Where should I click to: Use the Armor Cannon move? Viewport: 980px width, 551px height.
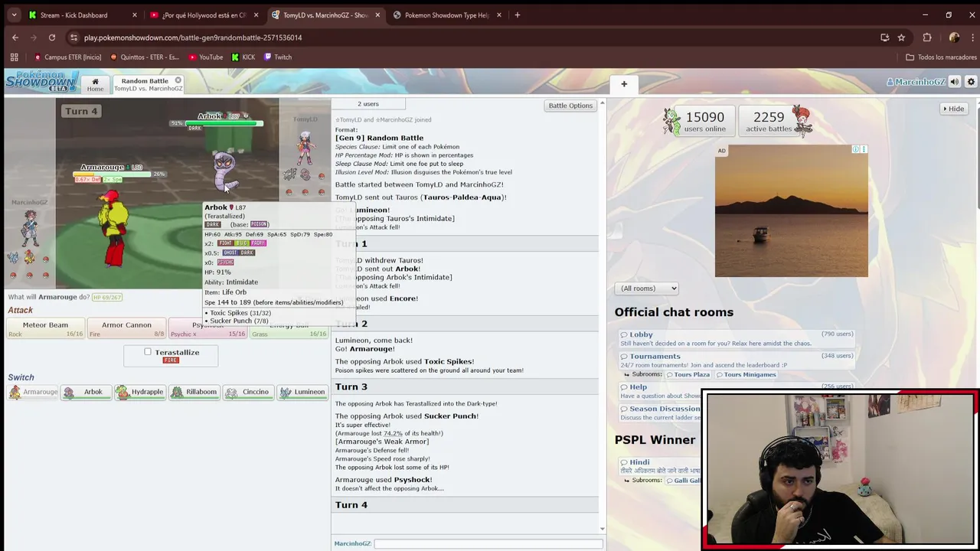(x=126, y=329)
